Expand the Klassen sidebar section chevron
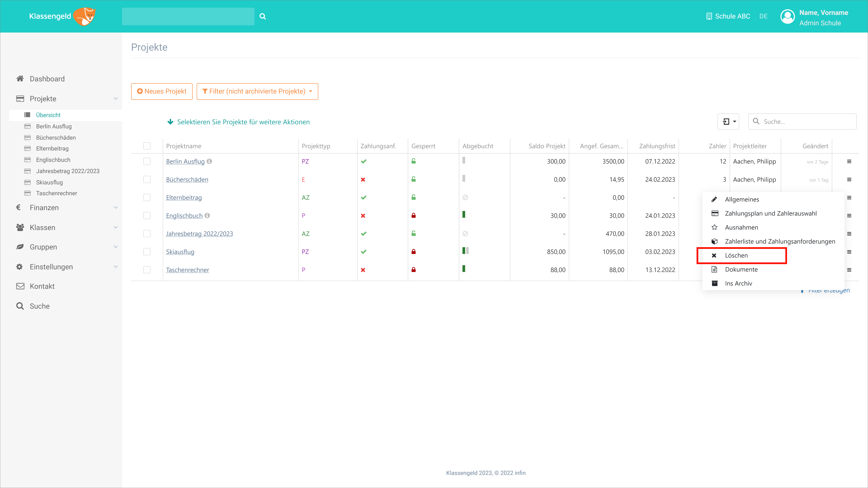The width and height of the screenshot is (868, 488). (115, 227)
